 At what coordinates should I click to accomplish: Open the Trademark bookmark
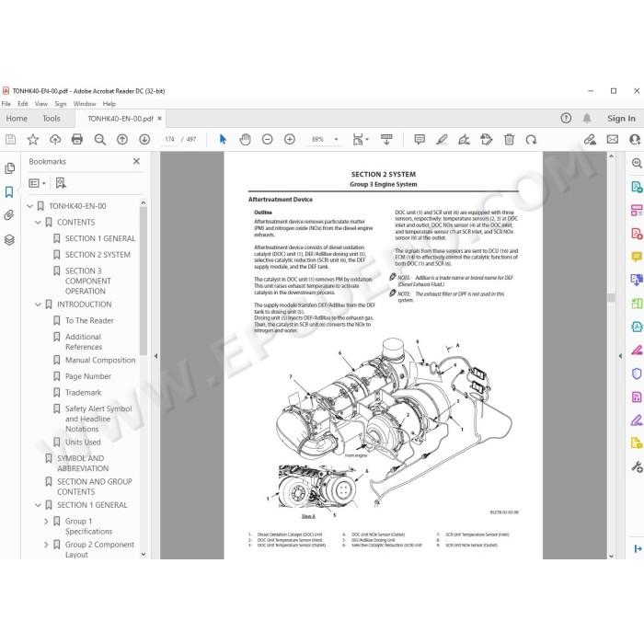pos(84,393)
